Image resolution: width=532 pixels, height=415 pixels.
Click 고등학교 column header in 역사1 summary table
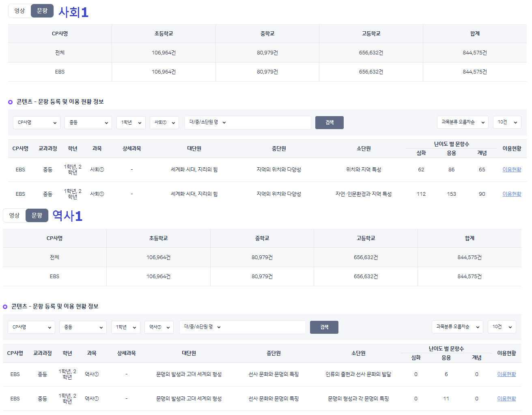(x=366, y=238)
